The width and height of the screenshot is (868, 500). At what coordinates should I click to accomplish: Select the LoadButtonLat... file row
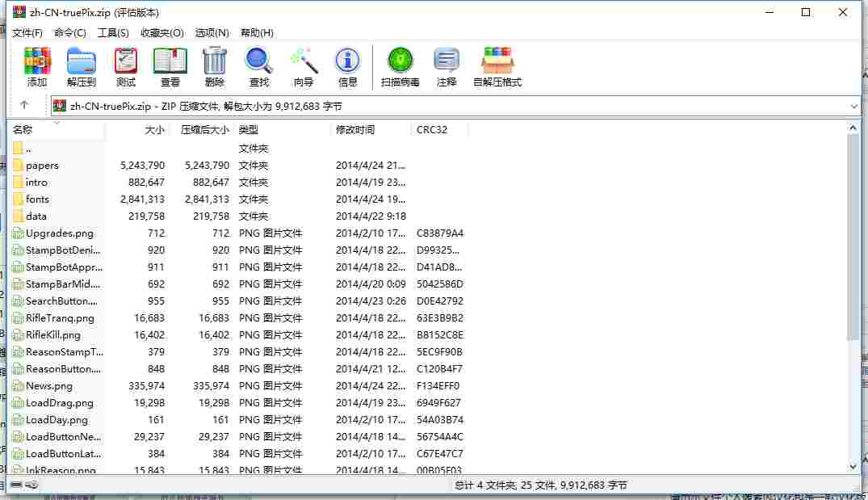[238, 453]
